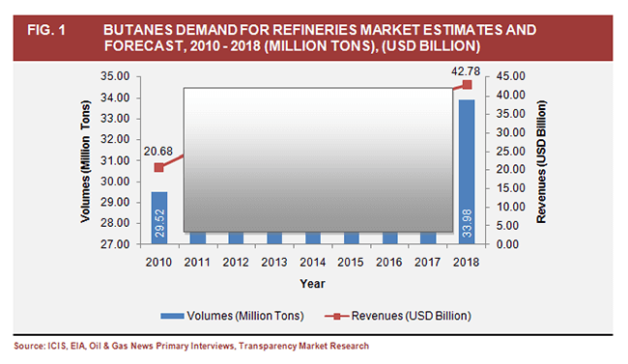Select the 2018 revenue marker at 42.78
The image size is (628, 364).
click(x=467, y=85)
